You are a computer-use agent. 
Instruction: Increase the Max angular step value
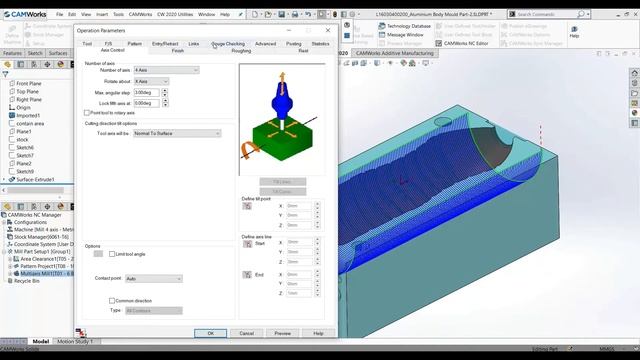click(x=165, y=91)
